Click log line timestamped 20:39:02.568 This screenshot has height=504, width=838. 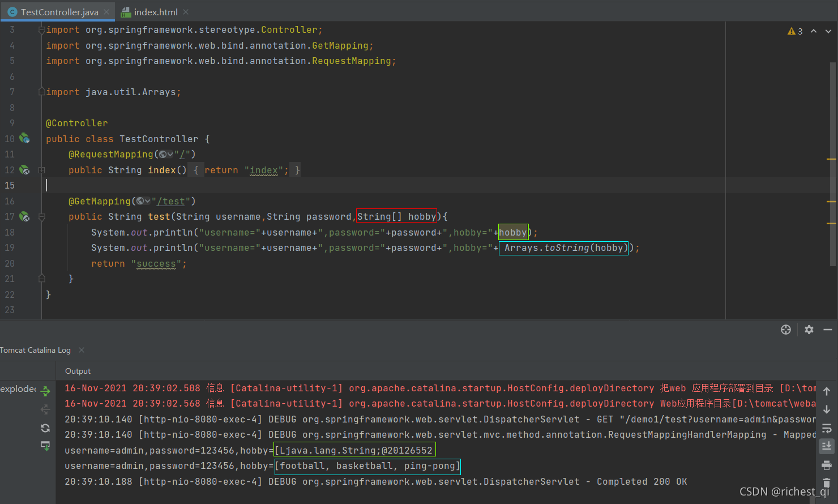pyautogui.click(x=440, y=403)
